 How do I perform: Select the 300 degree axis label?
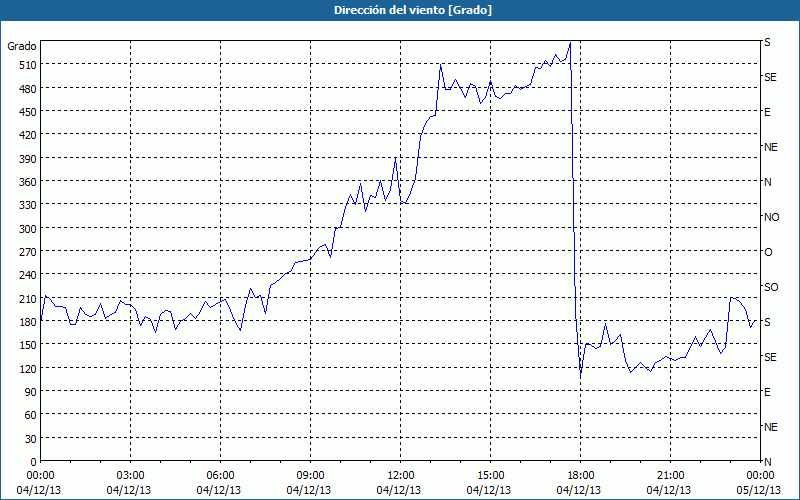coord(28,229)
